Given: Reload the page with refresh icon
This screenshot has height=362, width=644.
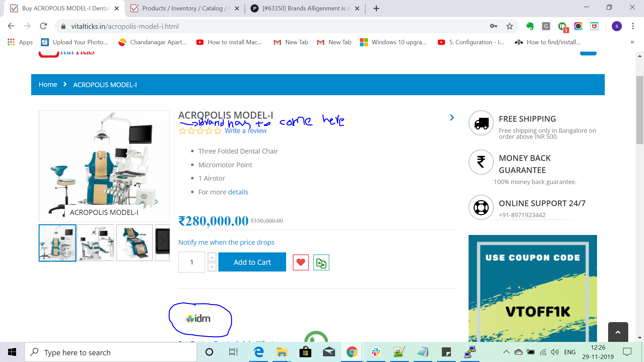Looking at the screenshot, I should (x=43, y=26).
